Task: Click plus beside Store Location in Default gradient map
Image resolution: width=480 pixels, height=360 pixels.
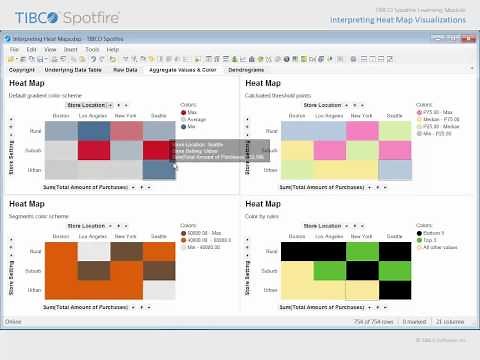Action: [119, 105]
